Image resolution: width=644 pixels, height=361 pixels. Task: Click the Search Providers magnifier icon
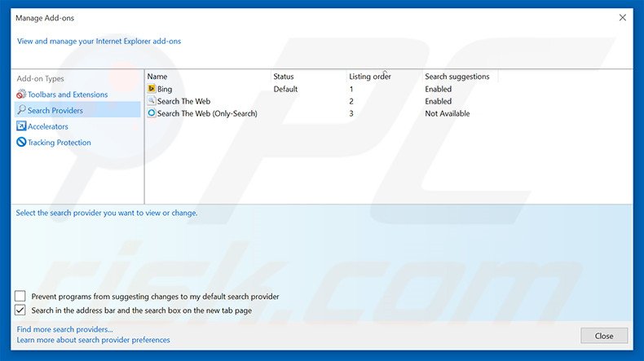(x=21, y=110)
